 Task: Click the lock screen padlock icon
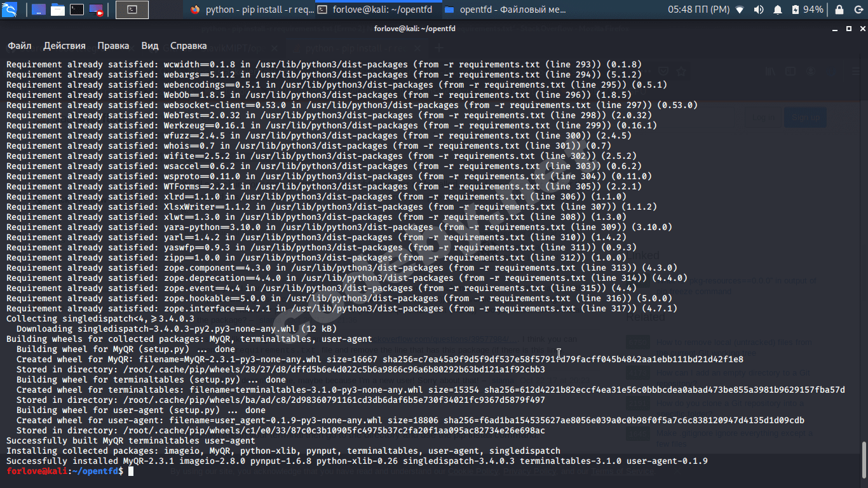[x=839, y=10]
